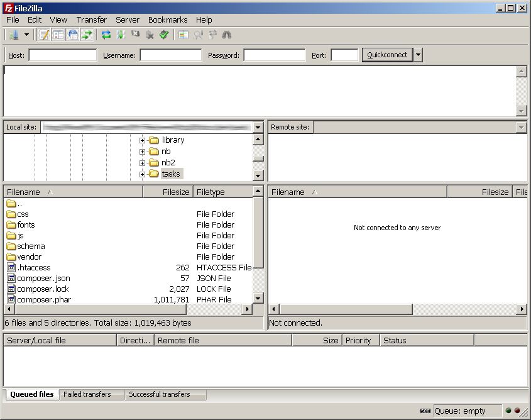Open the File menu
Viewport: 531px width, 420px height.
13,20
